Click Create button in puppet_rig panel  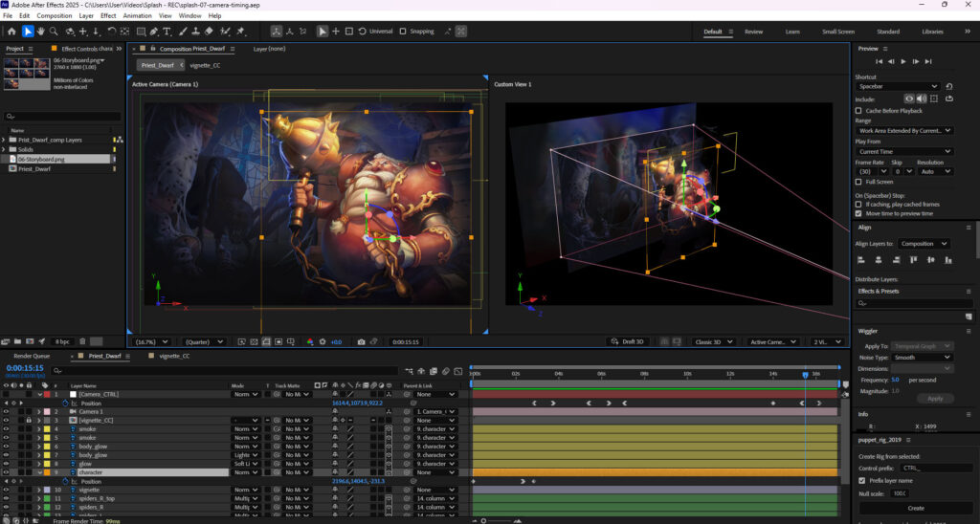click(916, 508)
